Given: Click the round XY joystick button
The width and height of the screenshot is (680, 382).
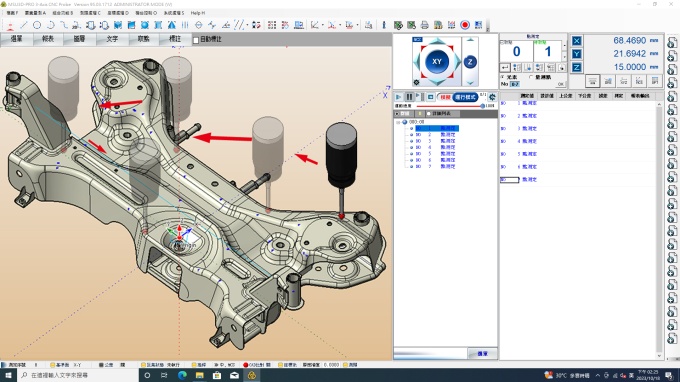Looking at the screenshot, I should pos(437,62).
